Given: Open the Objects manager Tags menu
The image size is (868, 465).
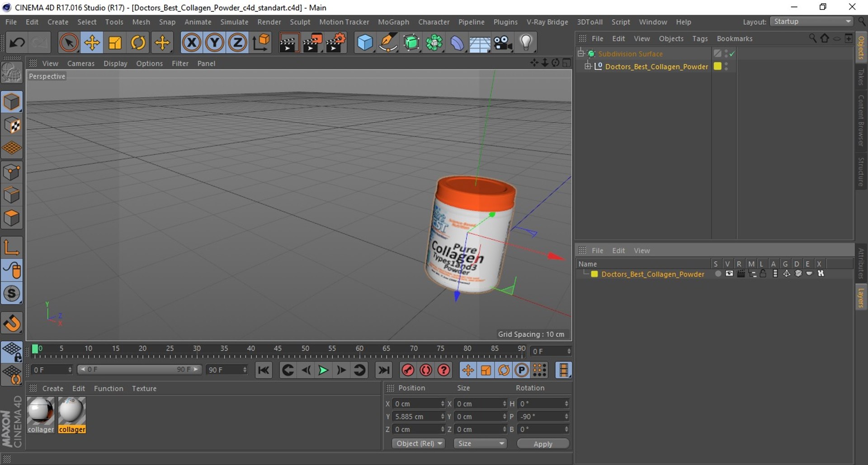Looking at the screenshot, I should pos(700,39).
